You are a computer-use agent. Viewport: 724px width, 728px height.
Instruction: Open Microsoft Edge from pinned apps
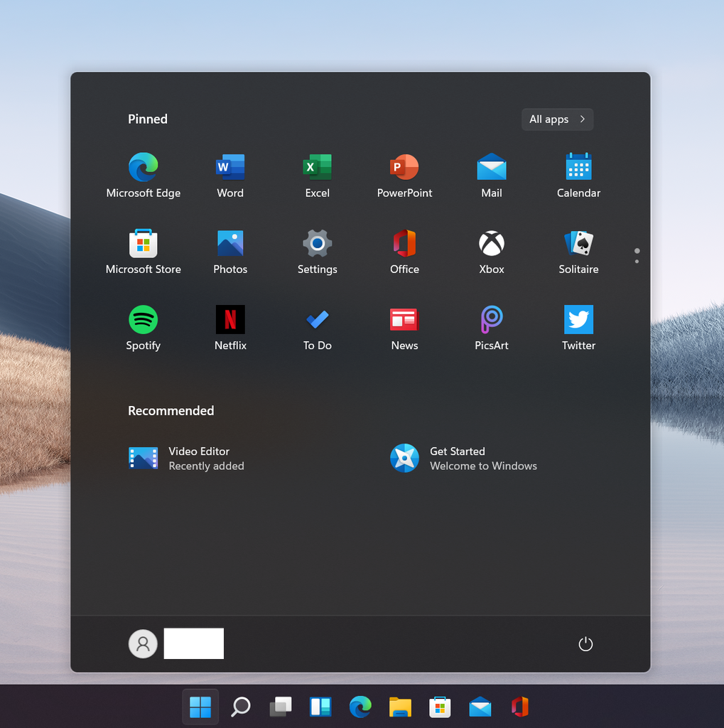coord(143,175)
